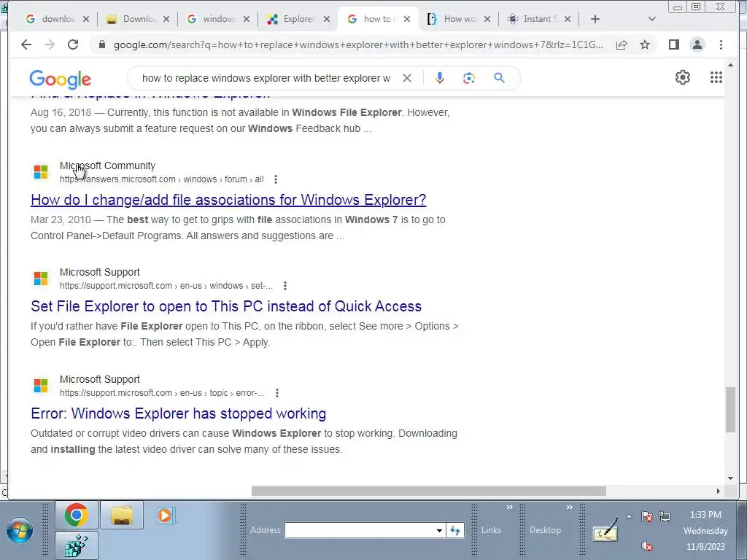Open file explorer taskbar button

point(122,515)
